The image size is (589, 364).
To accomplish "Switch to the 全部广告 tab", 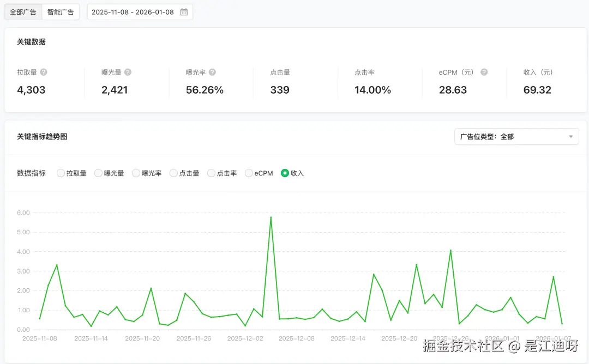I will pos(23,12).
